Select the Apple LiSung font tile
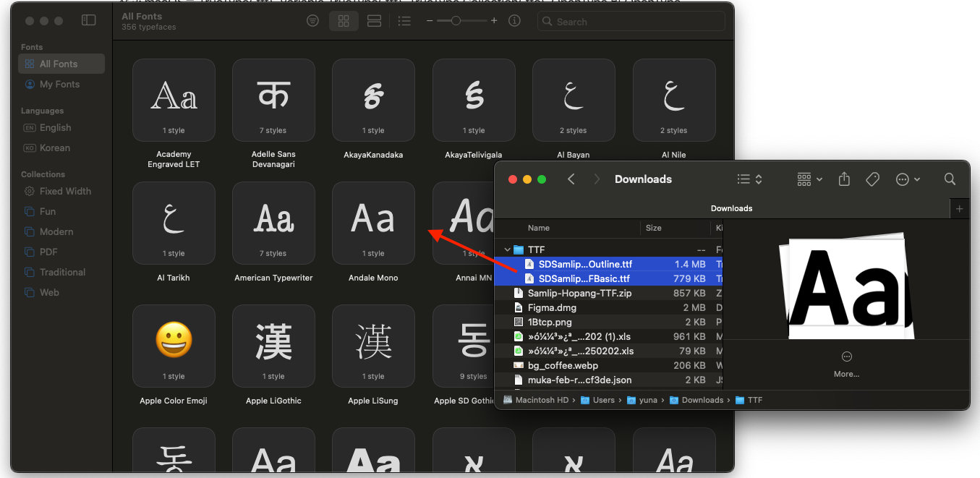 (373, 346)
